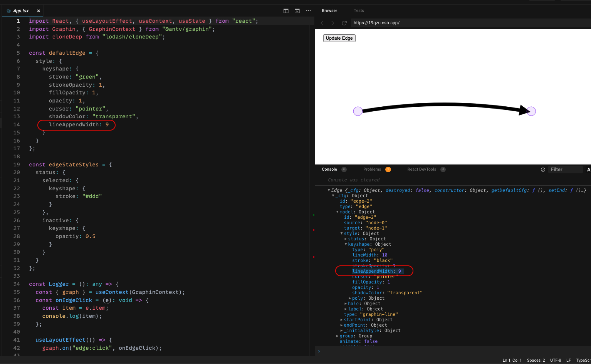Screen dimensions: 591x364
Task: Expand the endPoint object node
Action: (x=342, y=325)
